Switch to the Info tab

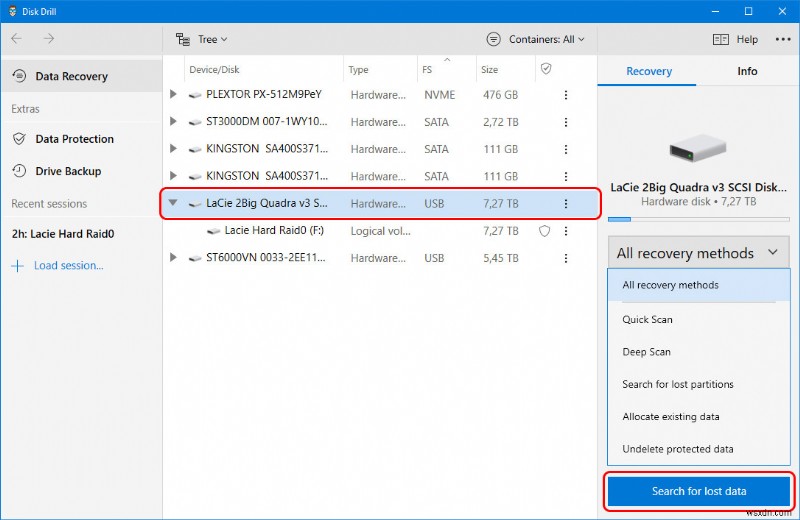tap(747, 71)
